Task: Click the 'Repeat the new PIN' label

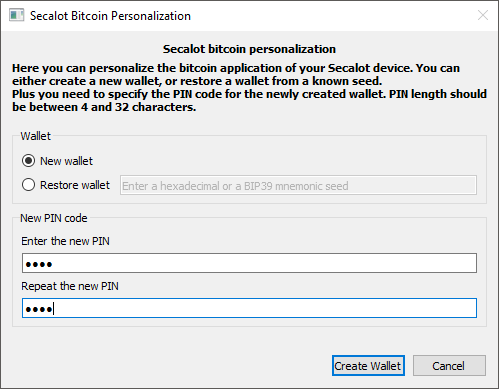Action: pos(70,286)
